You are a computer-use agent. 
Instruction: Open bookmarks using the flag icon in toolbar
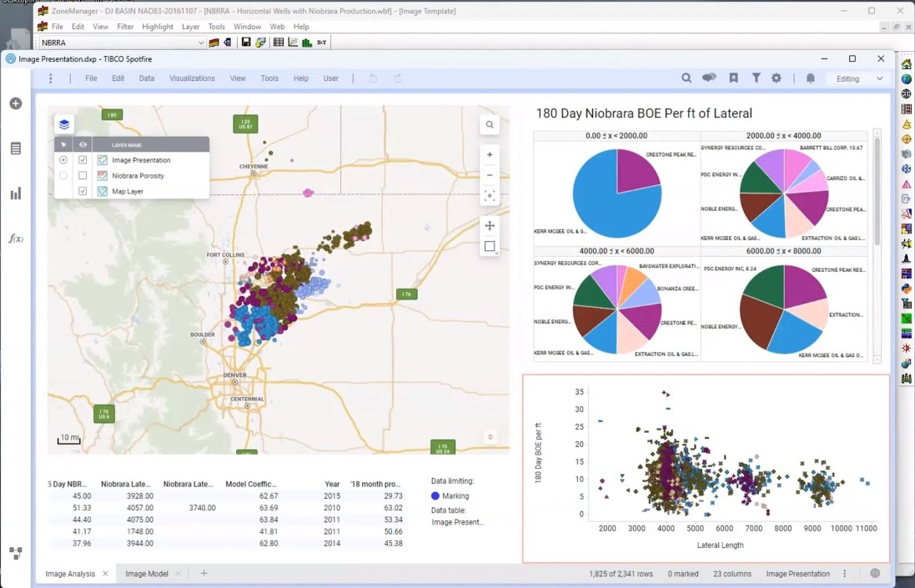click(x=733, y=78)
